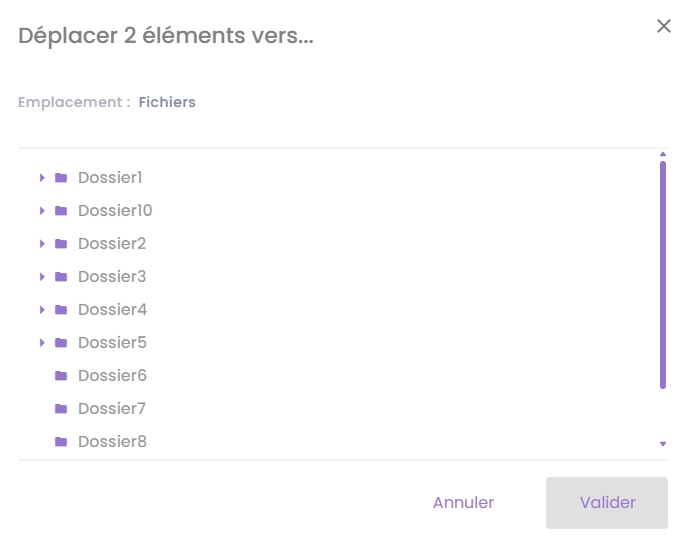This screenshot has width=683, height=545.
Task: Click the Dossier6 folder icon
Action: click(61, 376)
